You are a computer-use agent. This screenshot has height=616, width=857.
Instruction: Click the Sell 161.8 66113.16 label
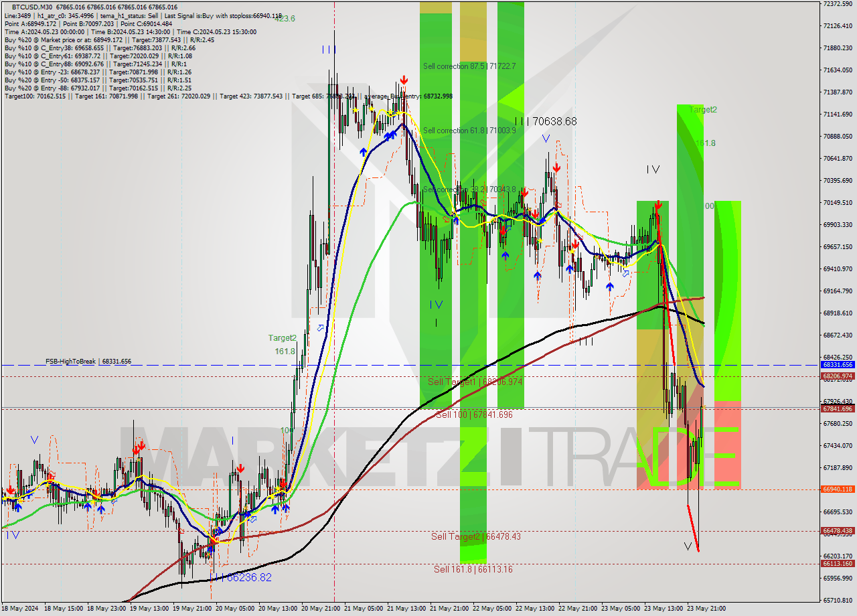[473, 569]
